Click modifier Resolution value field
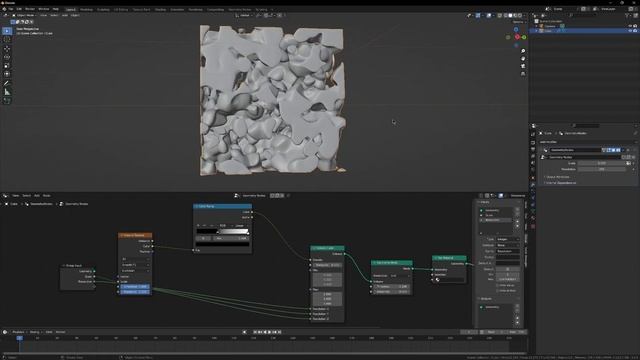 click(602, 169)
